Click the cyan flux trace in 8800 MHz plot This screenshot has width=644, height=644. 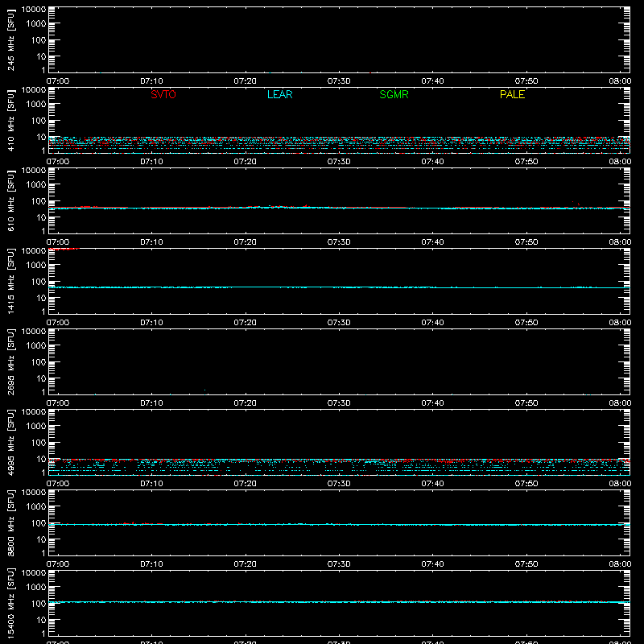[x=339, y=525]
